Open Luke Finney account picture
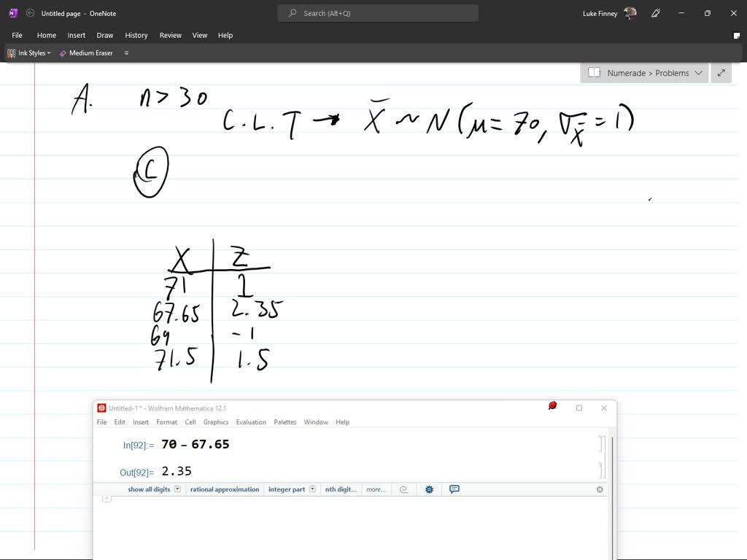Screen dimensions: 747x560 pyautogui.click(x=630, y=13)
